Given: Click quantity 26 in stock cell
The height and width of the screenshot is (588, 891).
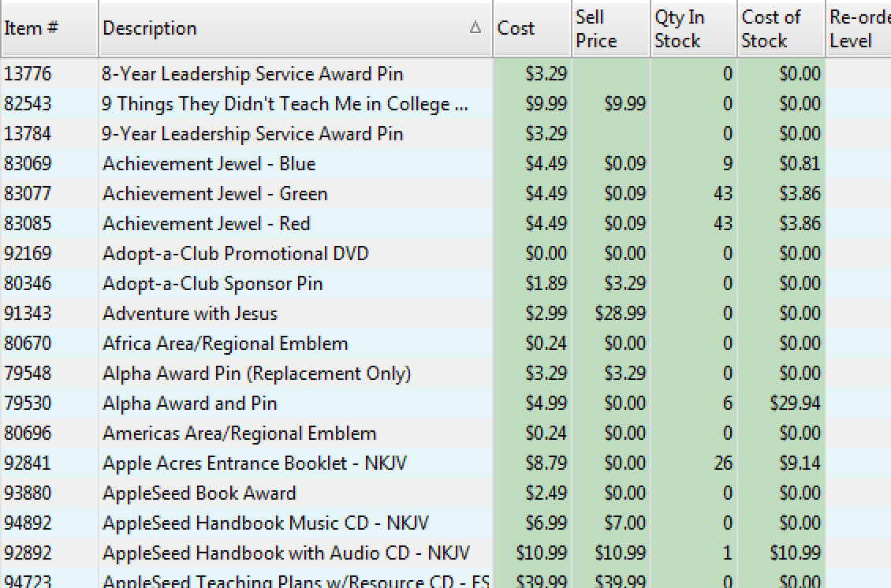Looking at the screenshot, I should (722, 463).
